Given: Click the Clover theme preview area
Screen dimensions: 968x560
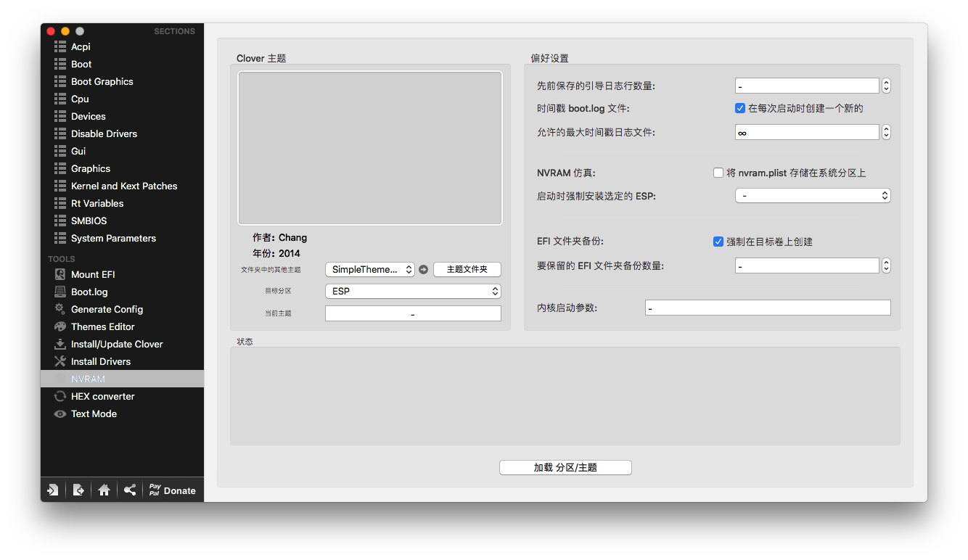Looking at the screenshot, I should (370, 148).
